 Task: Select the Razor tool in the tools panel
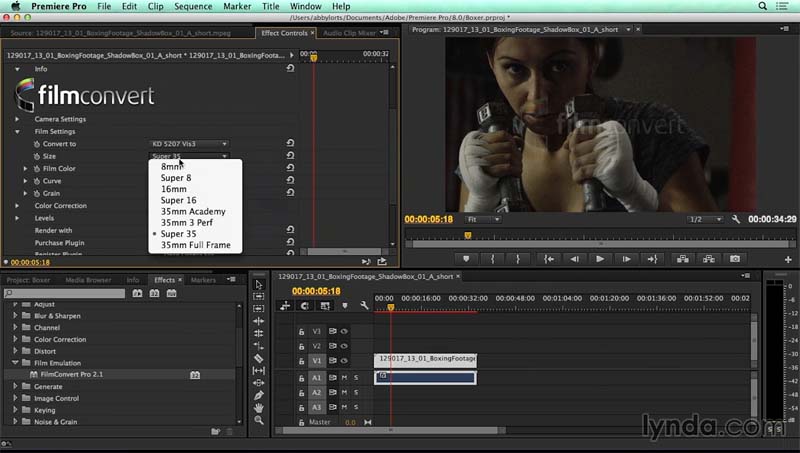click(259, 358)
